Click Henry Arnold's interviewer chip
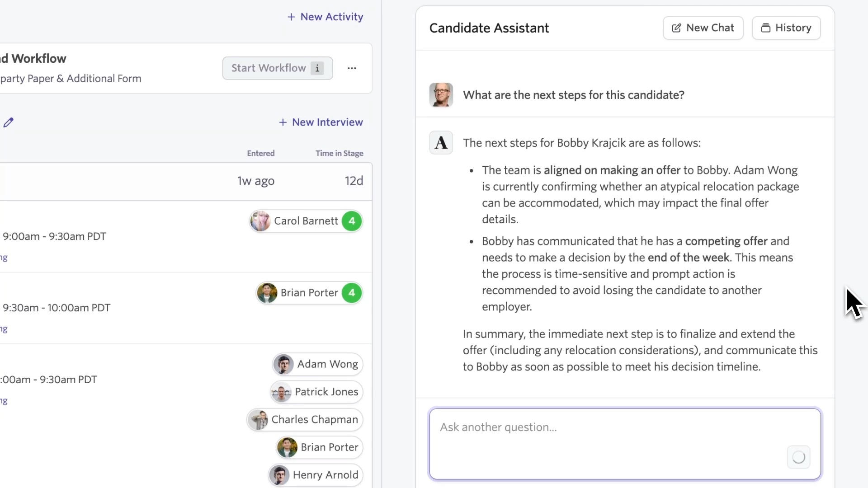The width and height of the screenshot is (868, 488). [316, 475]
